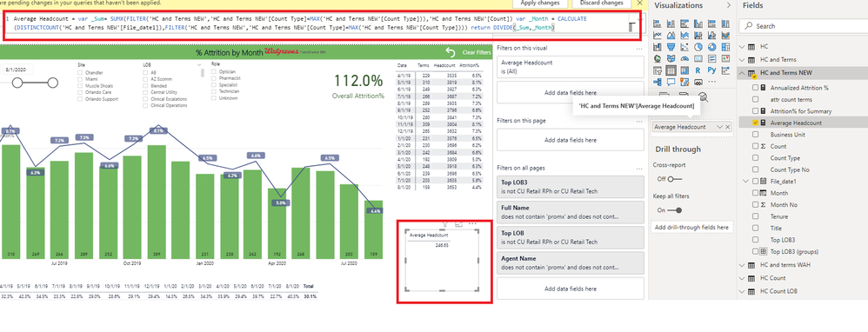The height and width of the screenshot is (332, 868).
Task: Choose the line chart visualization
Action: (x=658, y=36)
